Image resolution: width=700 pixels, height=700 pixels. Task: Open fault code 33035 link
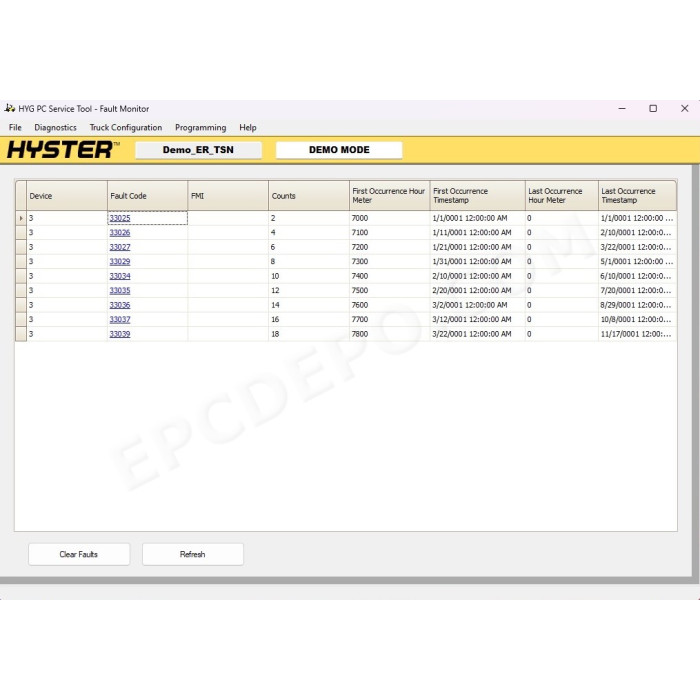pyautogui.click(x=120, y=291)
